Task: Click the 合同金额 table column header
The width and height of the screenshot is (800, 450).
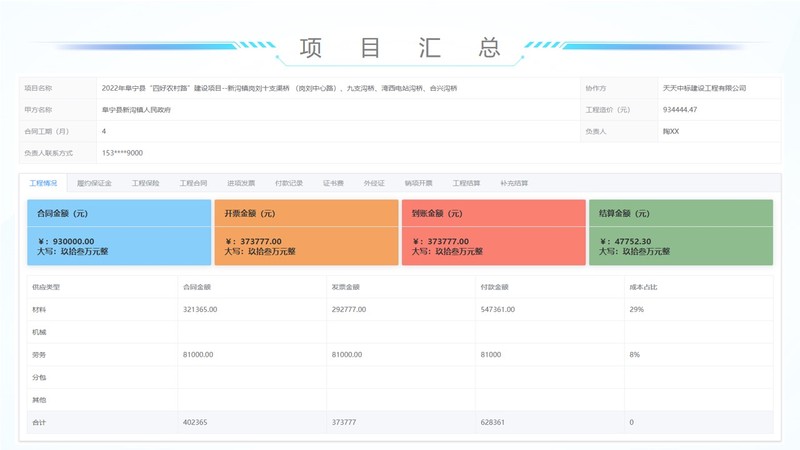Action: tap(197, 287)
